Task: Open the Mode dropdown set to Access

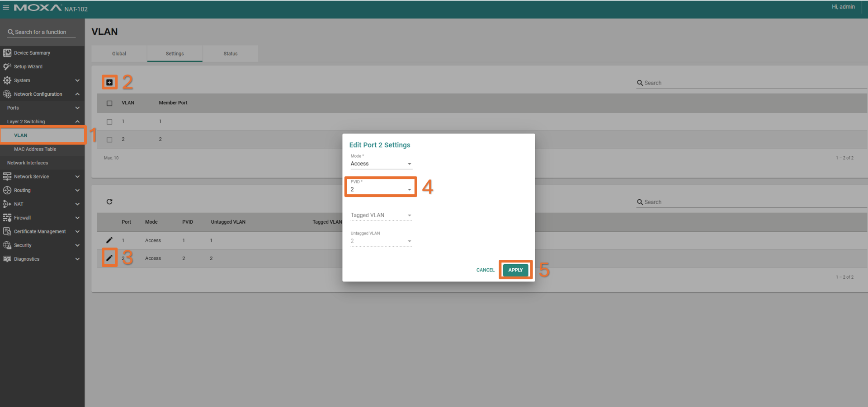Action: pos(381,164)
